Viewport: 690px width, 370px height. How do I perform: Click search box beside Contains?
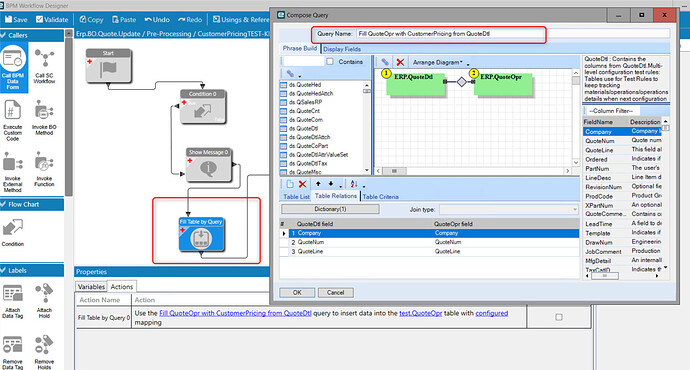click(304, 62)
